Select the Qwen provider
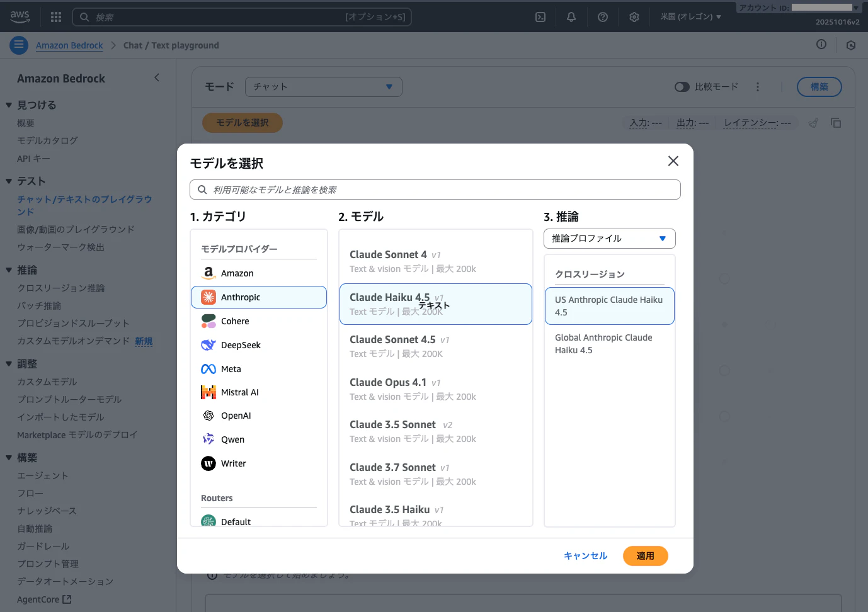 click(259, 439)
